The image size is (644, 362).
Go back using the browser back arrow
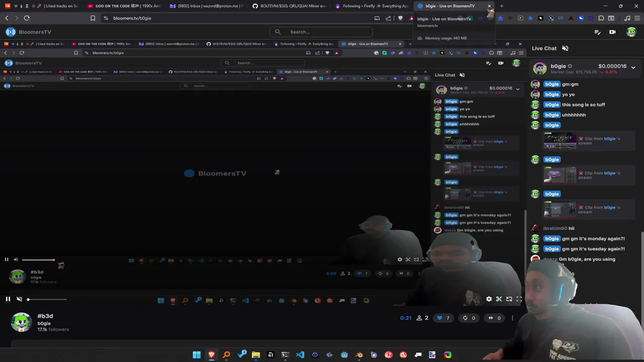(7, 18)
